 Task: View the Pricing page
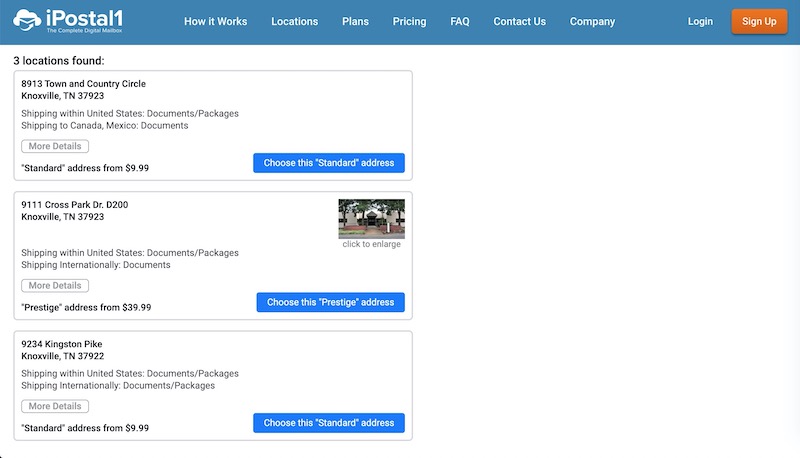[x=409, y=21]
